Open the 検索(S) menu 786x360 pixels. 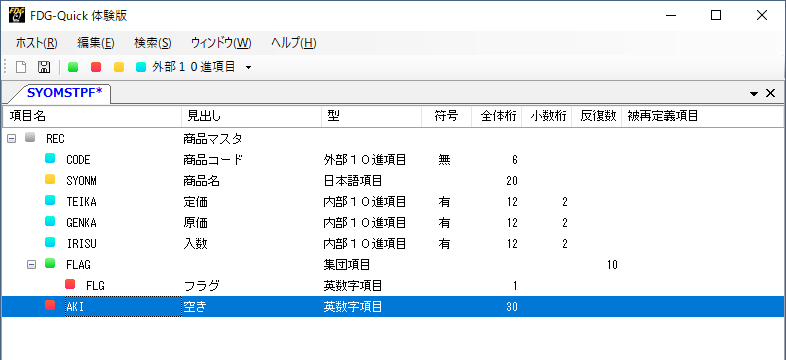tap(153, 43)
